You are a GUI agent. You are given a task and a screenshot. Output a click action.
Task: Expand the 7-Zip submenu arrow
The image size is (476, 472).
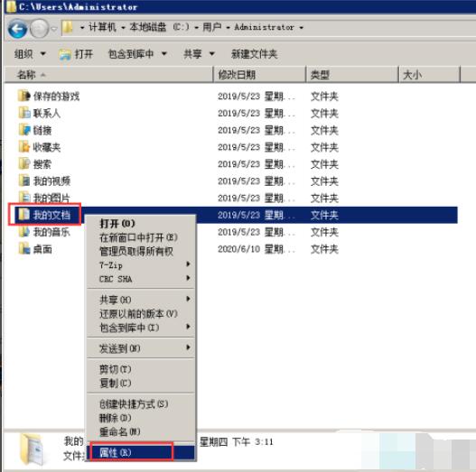[188, 264]
